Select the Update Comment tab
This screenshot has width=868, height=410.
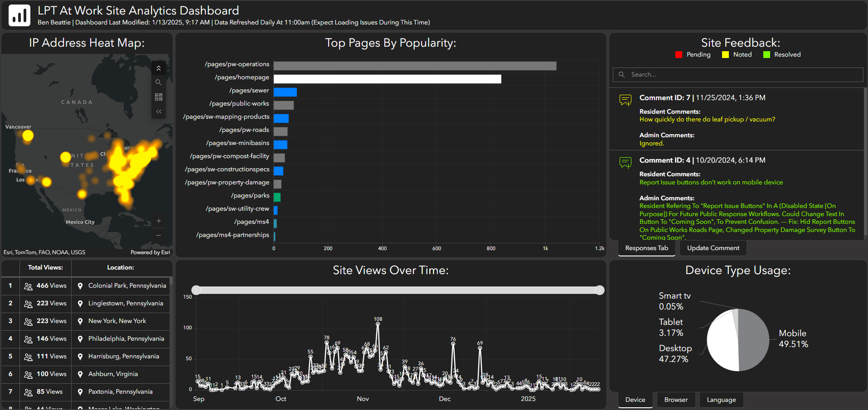point(713,248)
